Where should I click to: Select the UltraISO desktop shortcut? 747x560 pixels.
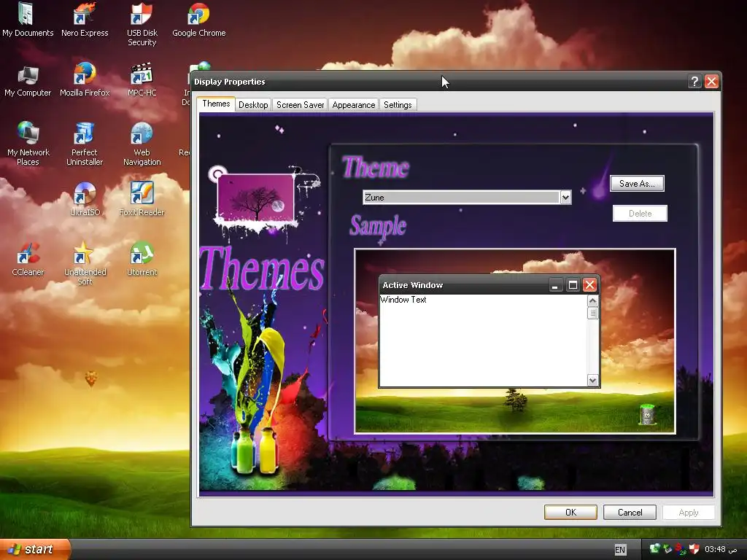pos(85,199)
